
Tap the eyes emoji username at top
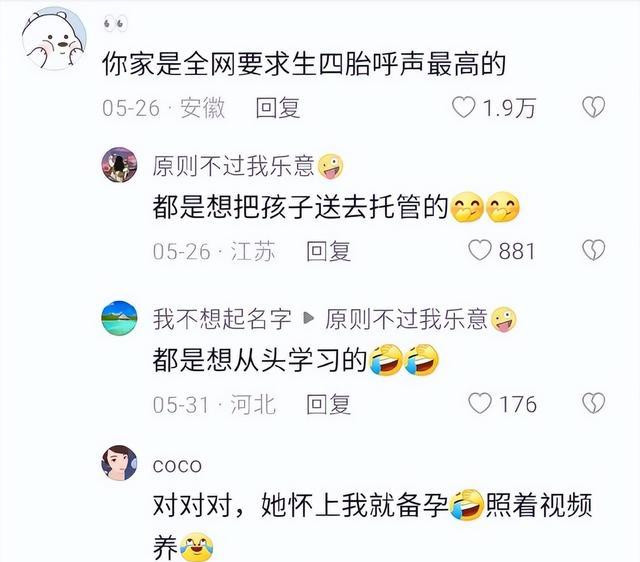(x=115, y=24)
